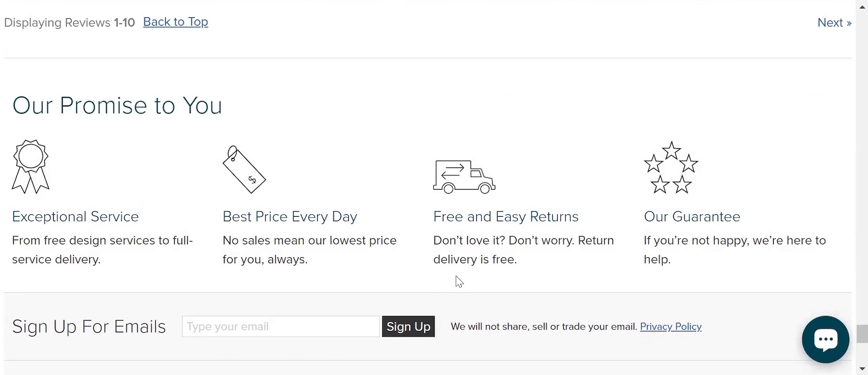868x375 pixels.
Task: Select the Exceptional Service heading
Action: click(x=75, y=217)
